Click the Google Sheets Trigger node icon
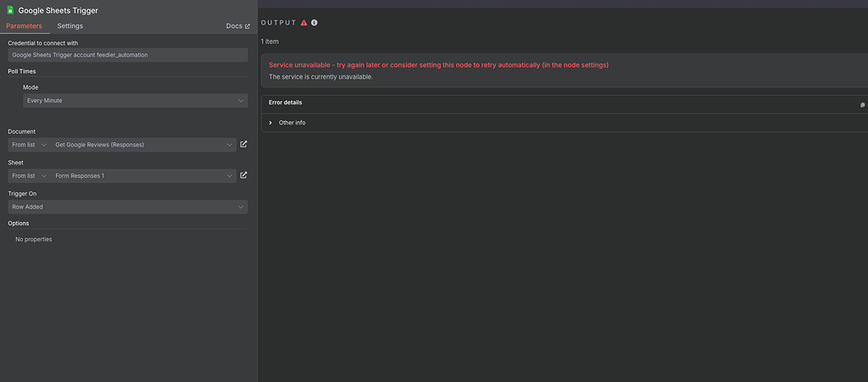 tap(10, 10)
